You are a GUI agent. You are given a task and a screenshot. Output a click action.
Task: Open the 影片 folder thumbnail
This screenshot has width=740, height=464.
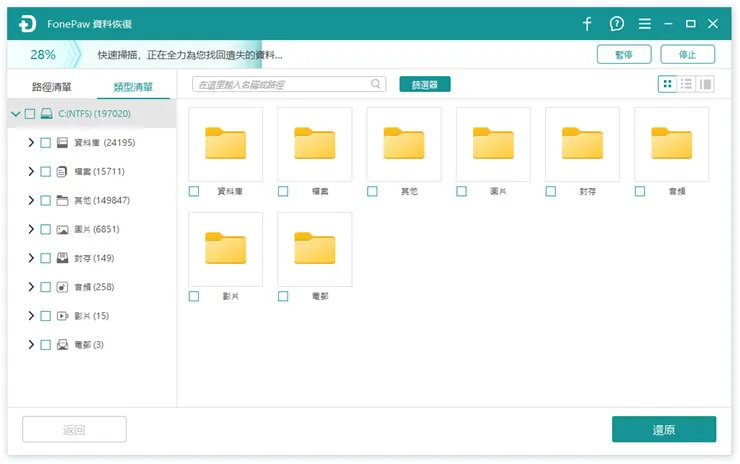pos(226,249)
